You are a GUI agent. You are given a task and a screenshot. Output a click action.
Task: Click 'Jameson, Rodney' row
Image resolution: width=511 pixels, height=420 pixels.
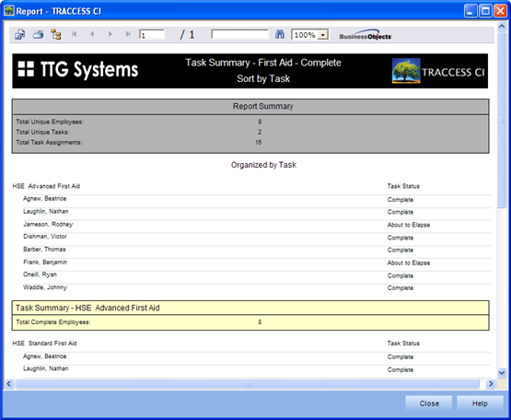[x=48, y=225]
